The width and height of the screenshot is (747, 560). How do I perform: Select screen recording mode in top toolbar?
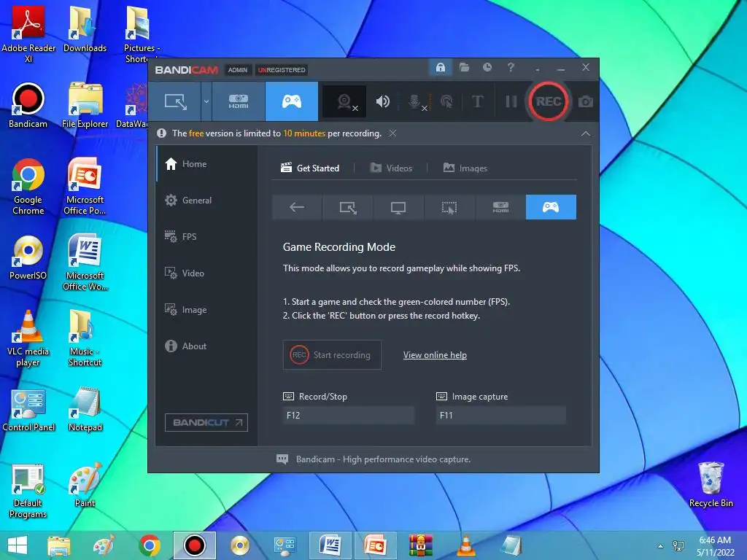click(x=175, y=101)
